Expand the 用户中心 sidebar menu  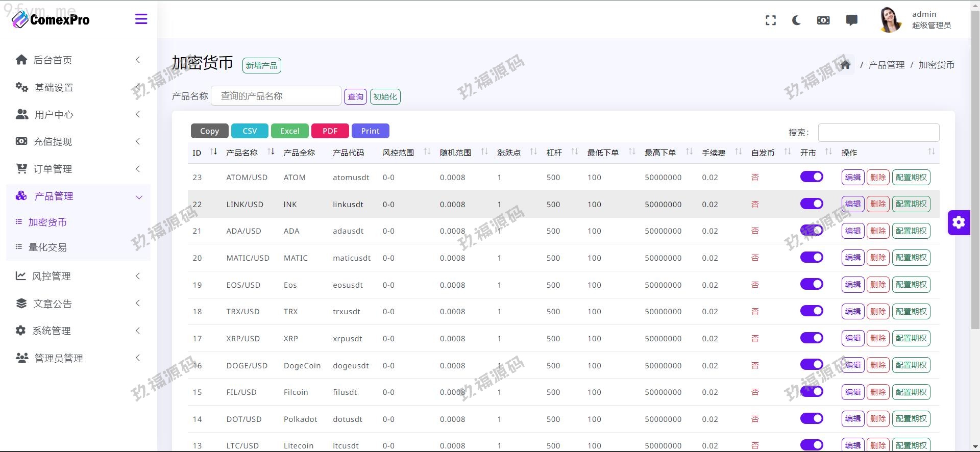[77, 115]
